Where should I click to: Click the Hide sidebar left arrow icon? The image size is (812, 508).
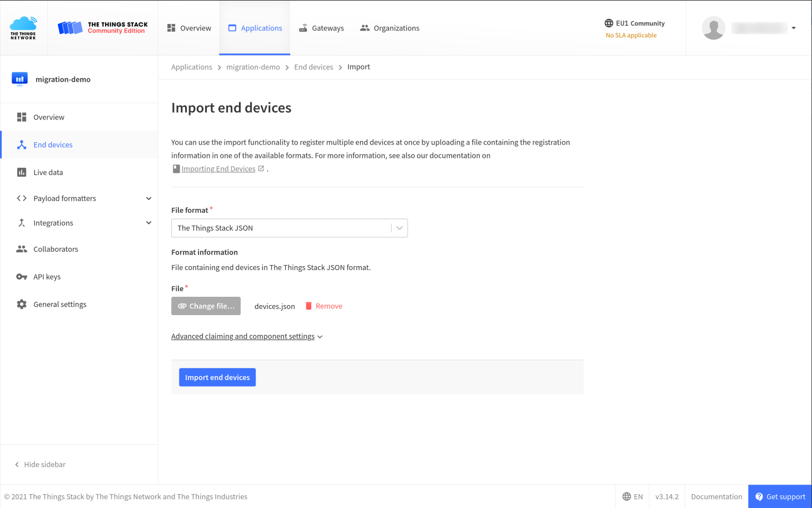pyautogui.click(x=17, y=464)
